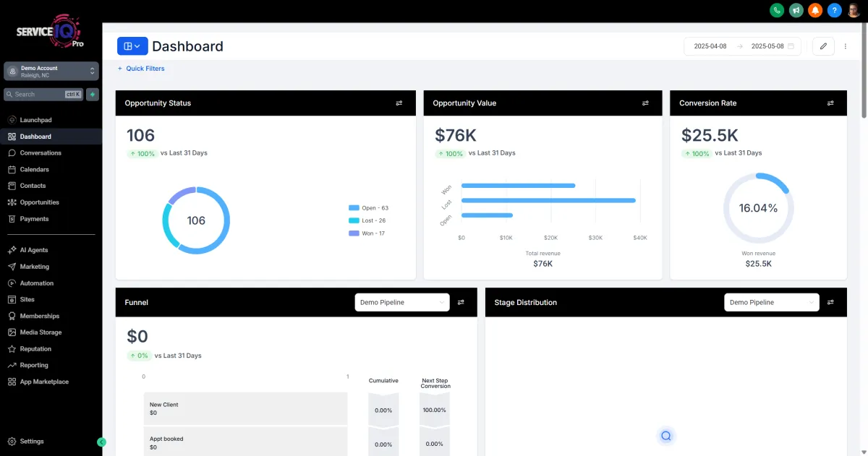Click the 16.04% conversion gauge
Image resolution: width=868 pixels, height=456 pixels.
(758, 208)
